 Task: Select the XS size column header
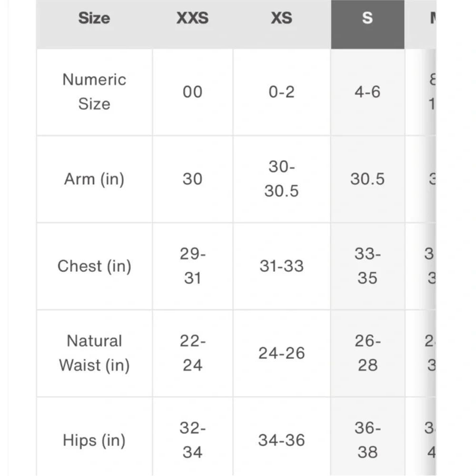point(281,19)
